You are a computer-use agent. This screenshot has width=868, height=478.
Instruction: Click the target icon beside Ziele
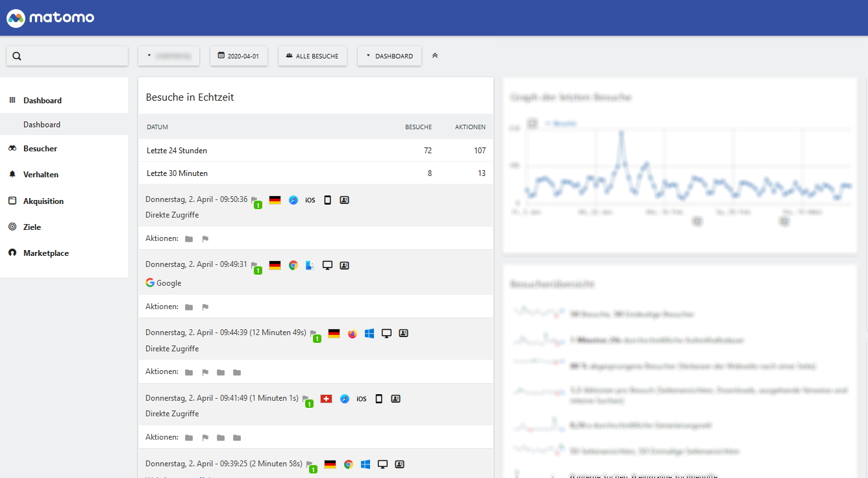pyautogui.click(x=12, y=227)
